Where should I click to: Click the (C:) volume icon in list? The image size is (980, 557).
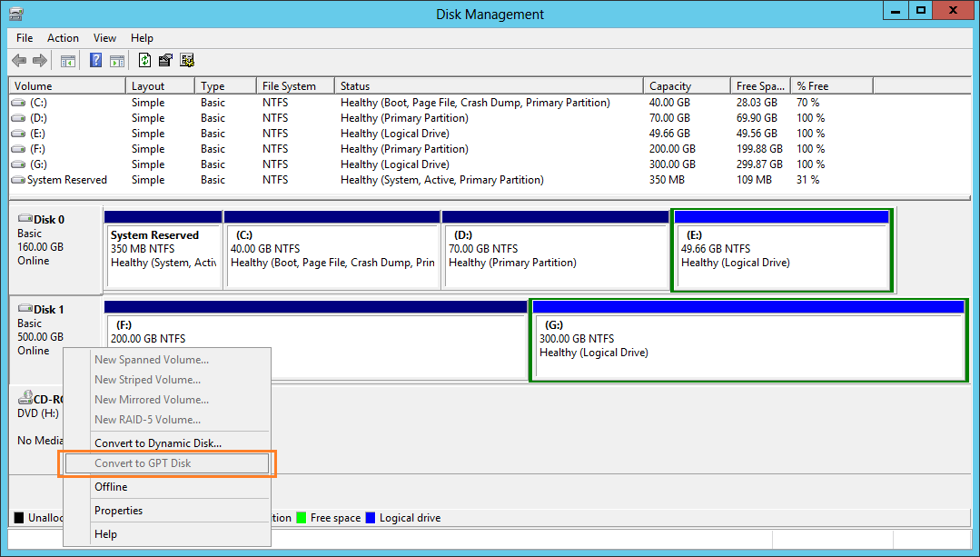click(19, 103)
